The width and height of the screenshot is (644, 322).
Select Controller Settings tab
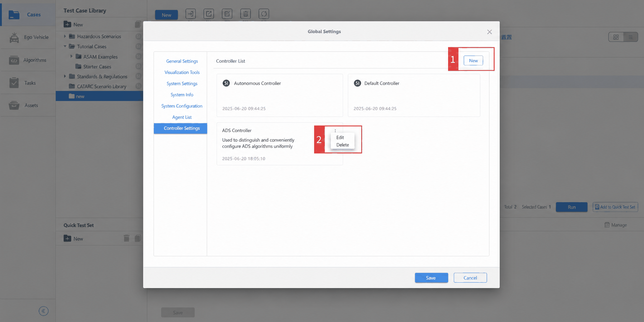click(180, 128)
